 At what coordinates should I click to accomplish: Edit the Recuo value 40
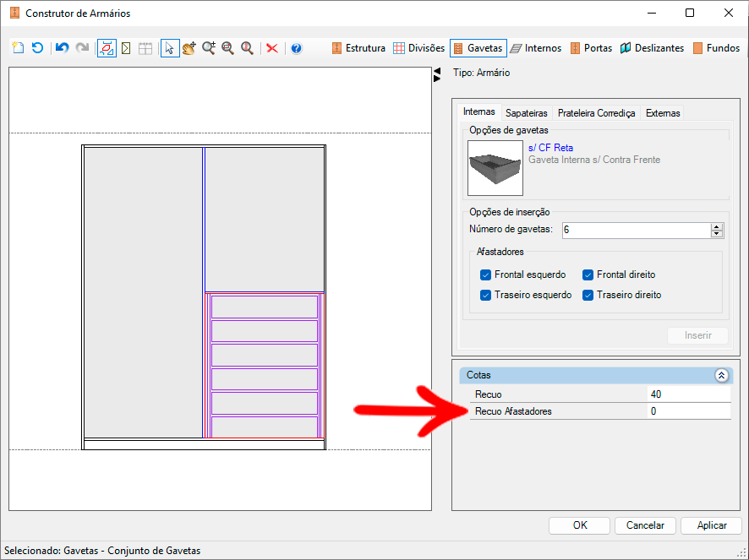pyautogui.click(x=689, y=394)
